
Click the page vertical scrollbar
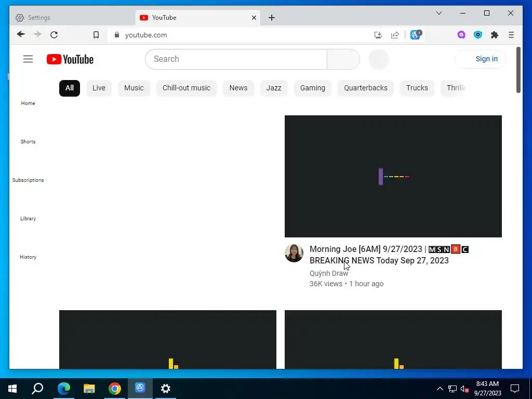click(x=518, y=70)
